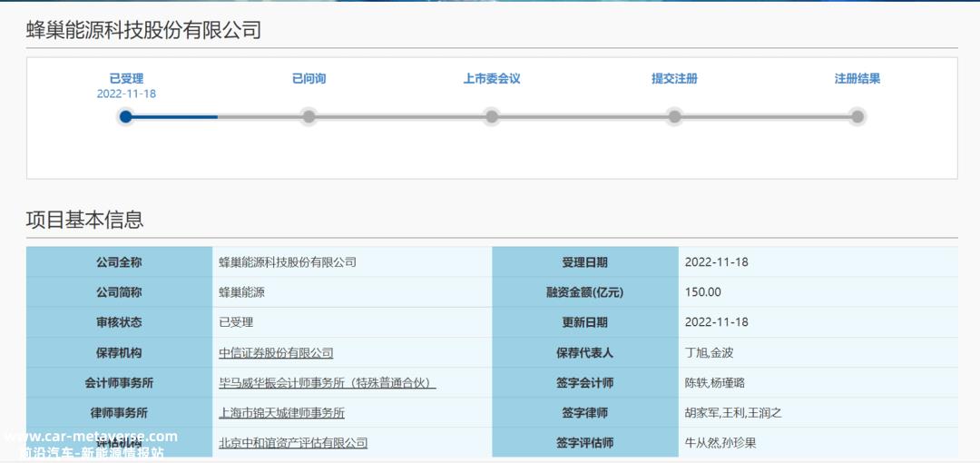Viewport: 980px width, 463px height.
Task: Click the 公司简称 header cell
Action: [120, 292]
